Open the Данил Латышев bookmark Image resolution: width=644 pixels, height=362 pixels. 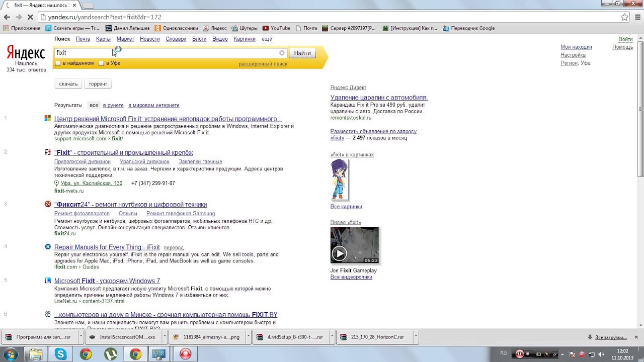click(x=128, y=28)
